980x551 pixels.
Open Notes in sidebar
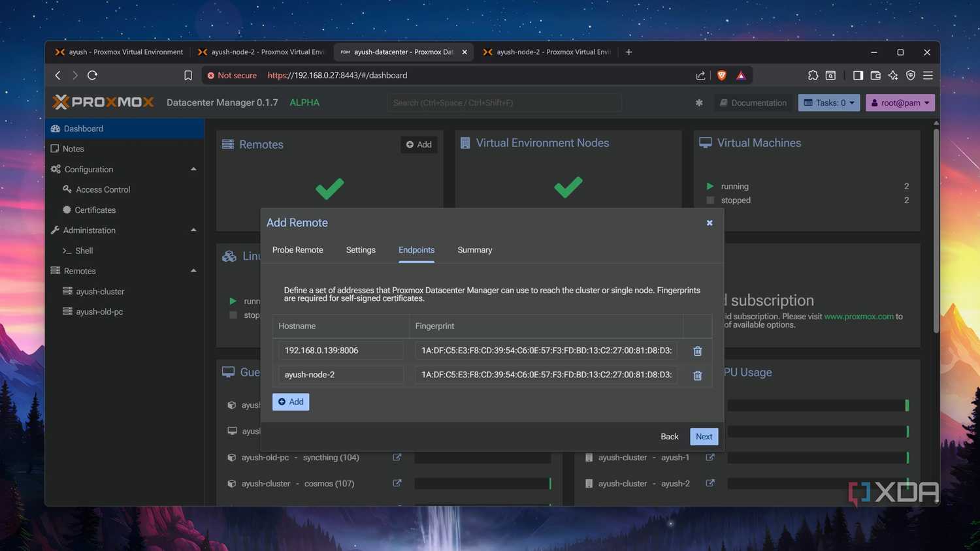[x=125, y=149]
